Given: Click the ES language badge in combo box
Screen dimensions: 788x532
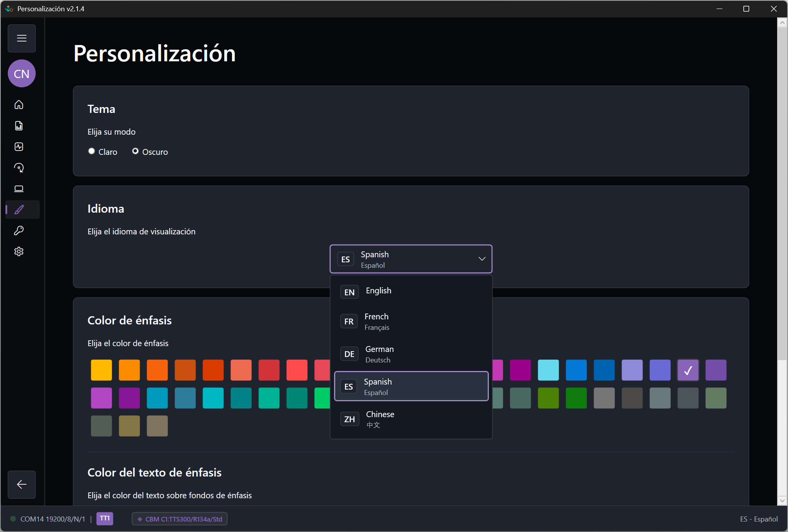Looking at the screenshot, I should [x=345, y=259].
